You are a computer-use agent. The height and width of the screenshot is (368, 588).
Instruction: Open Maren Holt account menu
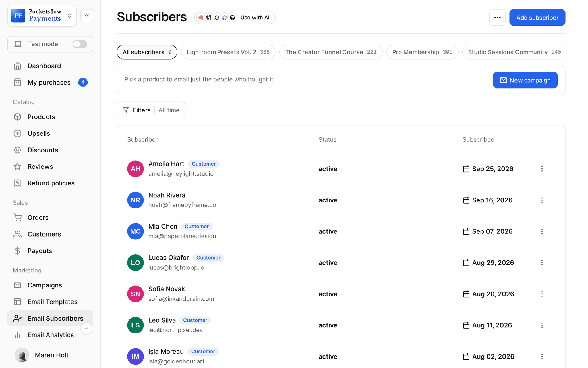[x=50, y=355]
